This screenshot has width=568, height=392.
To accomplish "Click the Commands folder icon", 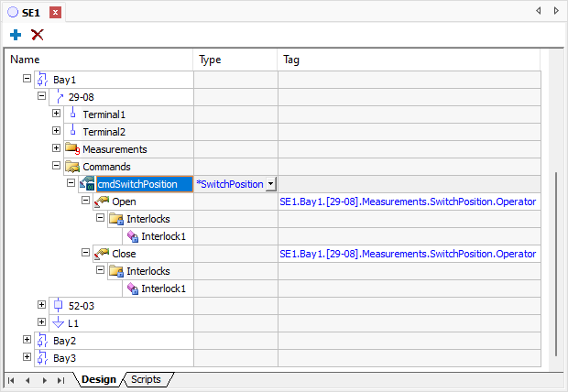I will coord(72,167).
